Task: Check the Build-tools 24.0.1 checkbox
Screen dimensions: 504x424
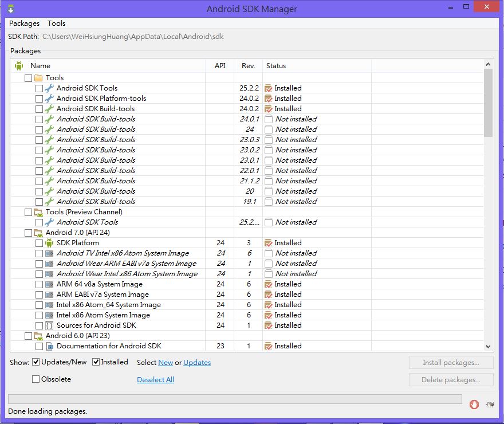Action: point(39,119)
